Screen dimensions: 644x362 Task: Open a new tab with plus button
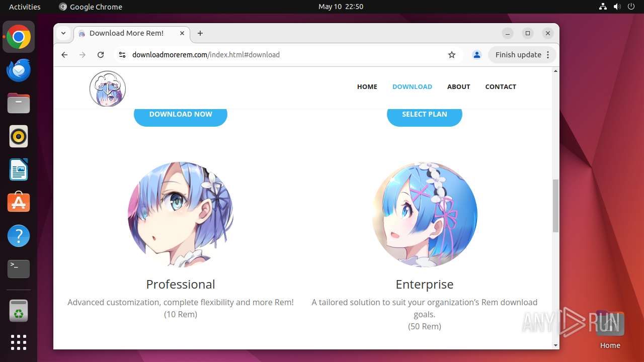pos(200,33)
